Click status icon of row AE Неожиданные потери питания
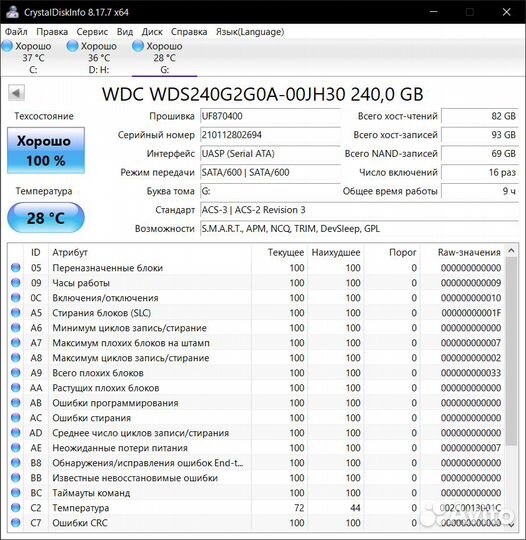 click(x=16, y=448)
